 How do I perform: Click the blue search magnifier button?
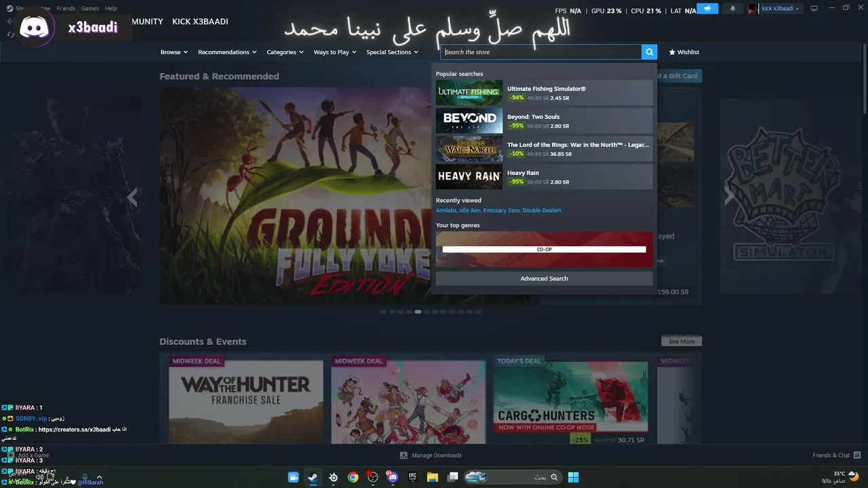[x=649, y=52]
